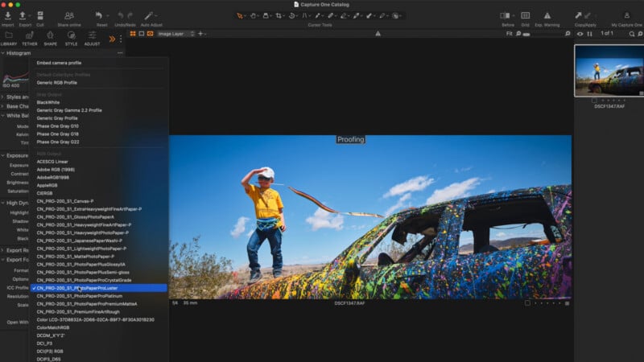Select the Keystone cursor tool
This screenshot has height=362, width=644.
(x=305, y=15)
